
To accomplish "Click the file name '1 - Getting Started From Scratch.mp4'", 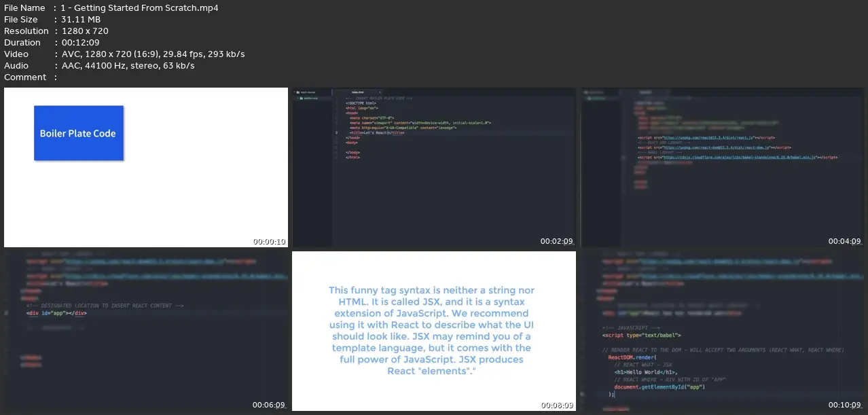I will coord(139,7).
